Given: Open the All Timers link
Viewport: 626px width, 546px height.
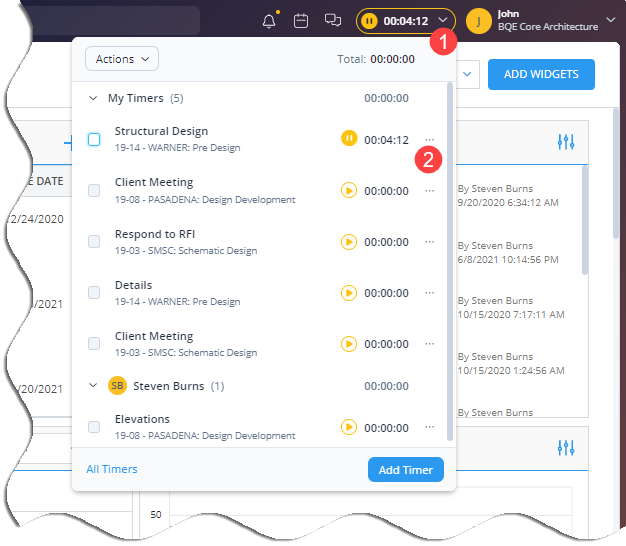Looking at the screenshot, I should click(x=112, y=469).
